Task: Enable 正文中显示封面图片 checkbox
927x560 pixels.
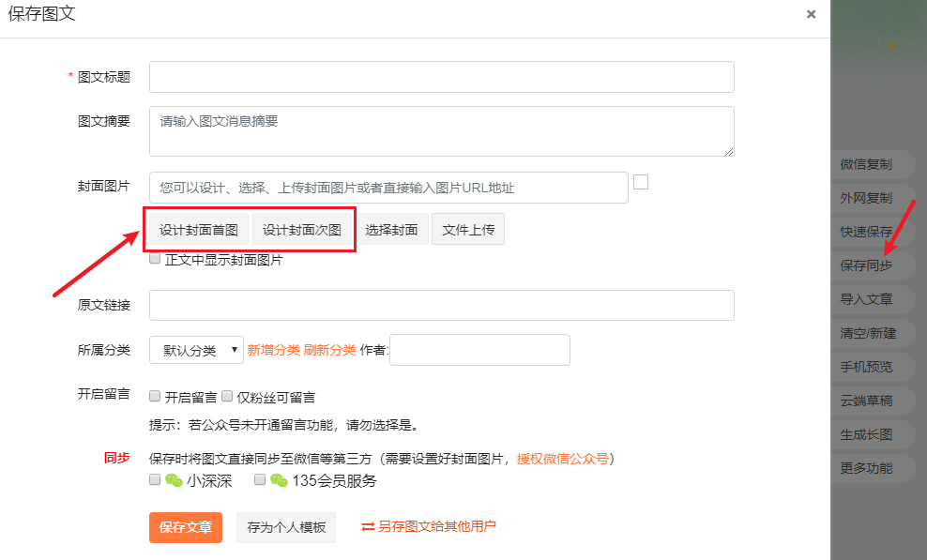Action: (155, 258)
